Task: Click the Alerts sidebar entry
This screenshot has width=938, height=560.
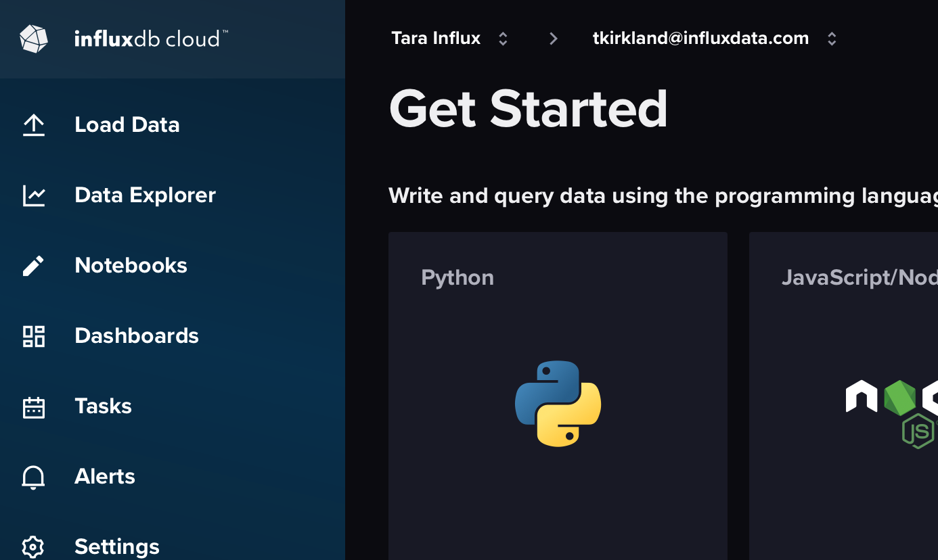Action: click(x=105, y=476)
